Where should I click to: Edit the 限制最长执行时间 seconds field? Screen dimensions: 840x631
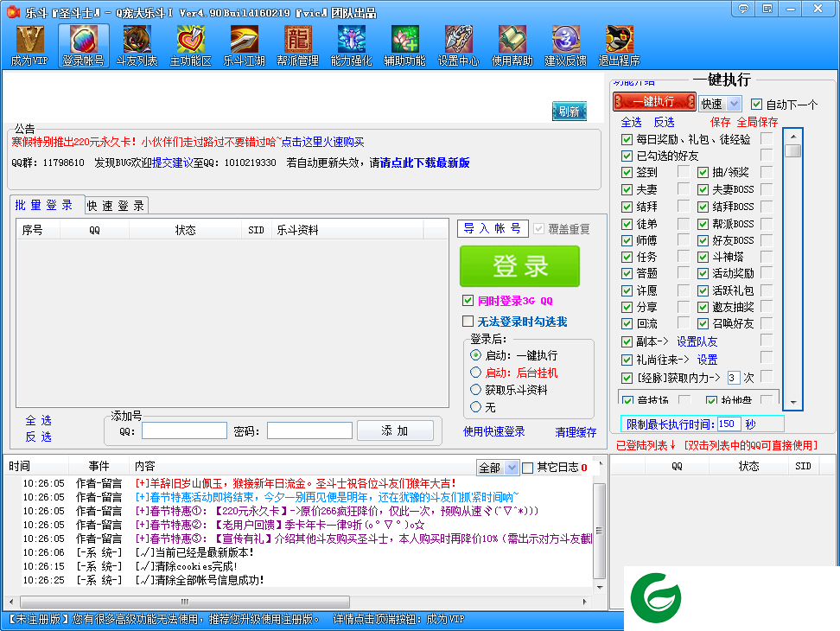pos(729,424)
